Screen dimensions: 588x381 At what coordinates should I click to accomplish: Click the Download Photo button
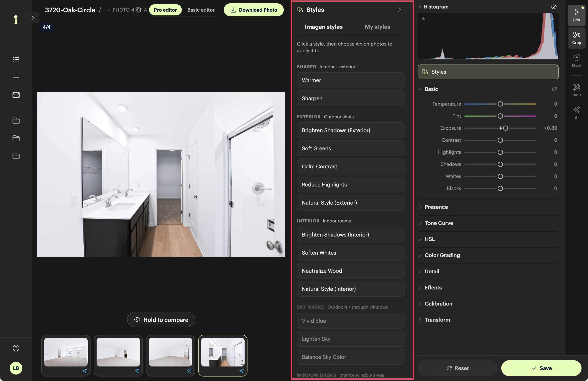click(254, 10)
